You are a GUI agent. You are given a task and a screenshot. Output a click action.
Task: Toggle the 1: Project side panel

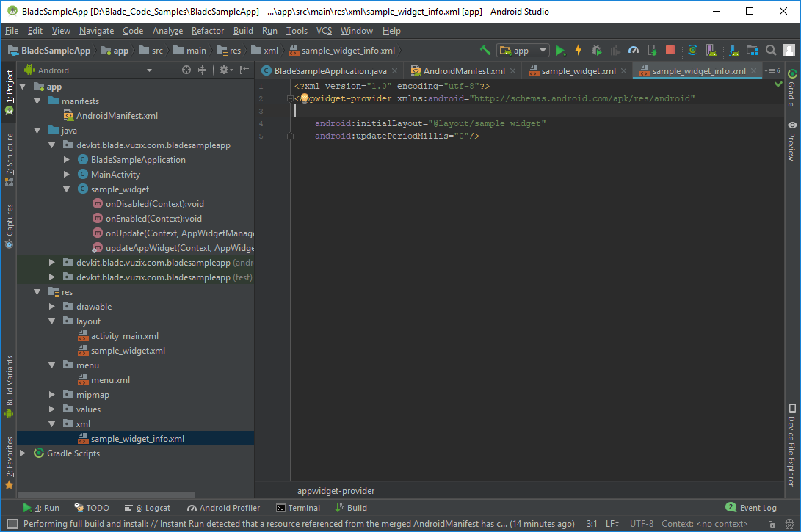[10, 92]
